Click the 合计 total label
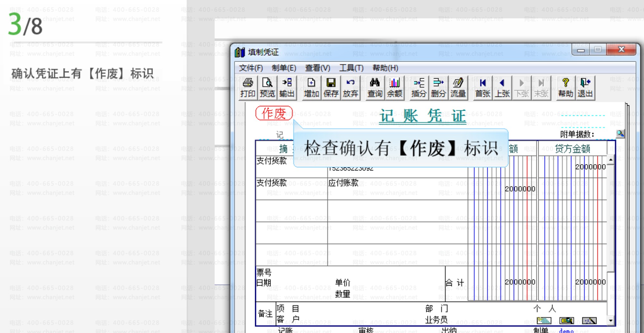Viewport: 644px width, 333px height. coord(455,282)
